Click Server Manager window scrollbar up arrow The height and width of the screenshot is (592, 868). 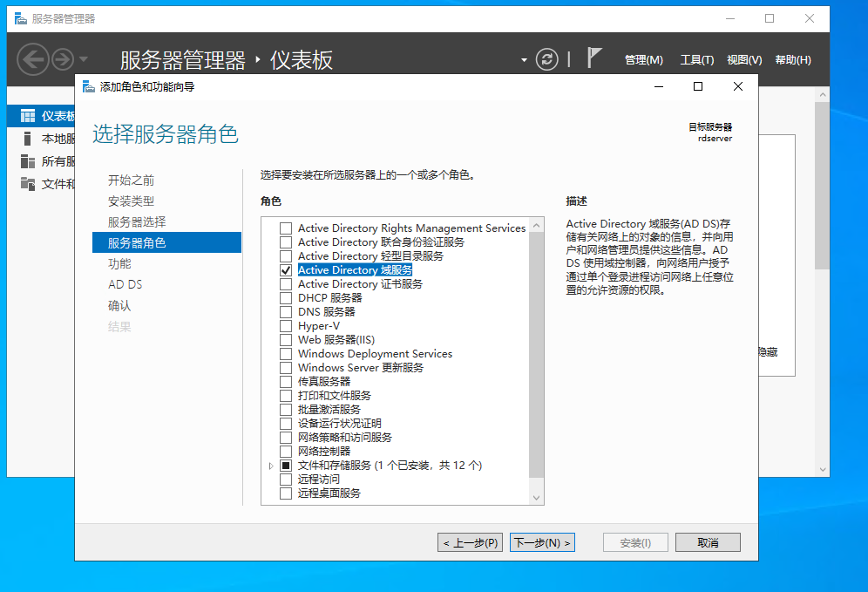pyautogui.click(x=823, y=95)
